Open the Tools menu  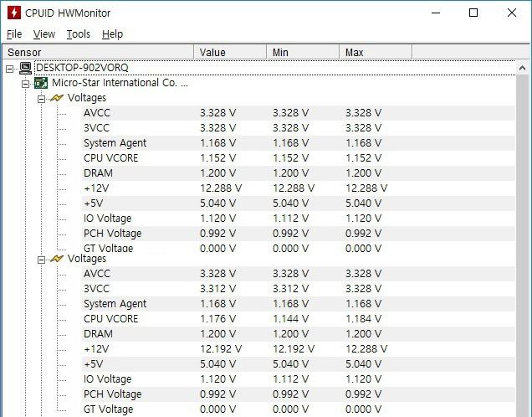click(x=79, y=34)
